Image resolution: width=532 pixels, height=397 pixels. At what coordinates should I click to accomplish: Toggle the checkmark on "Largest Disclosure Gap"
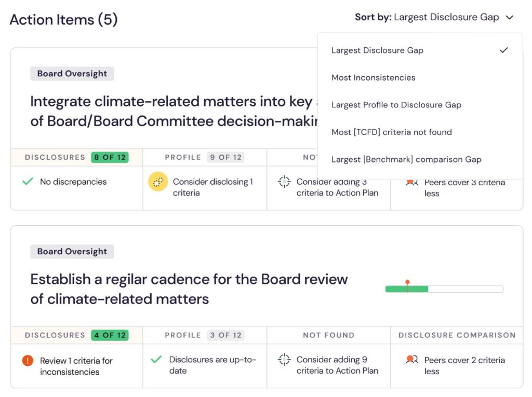coord(503,50)
